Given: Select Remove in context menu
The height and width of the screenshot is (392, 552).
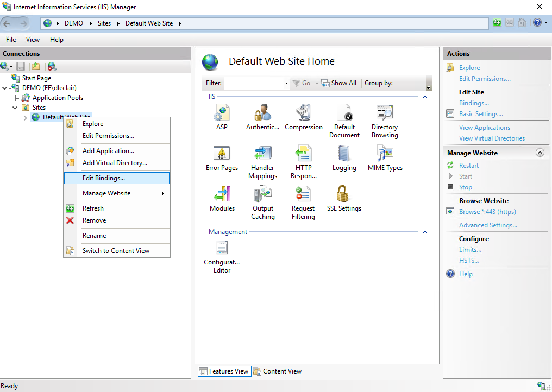Looking at the screenshot, I should coord(116,220).
